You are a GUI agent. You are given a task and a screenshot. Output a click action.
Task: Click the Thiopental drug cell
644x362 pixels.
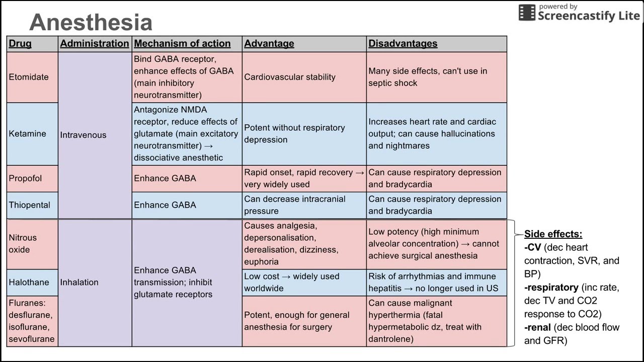tap(29, 205)
